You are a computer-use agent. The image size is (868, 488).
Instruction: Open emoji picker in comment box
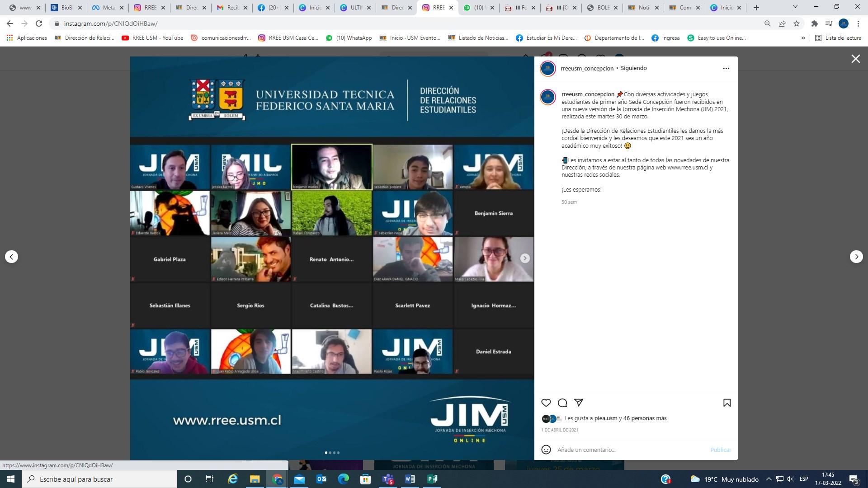pyautogui.click(x=546, y=450)
